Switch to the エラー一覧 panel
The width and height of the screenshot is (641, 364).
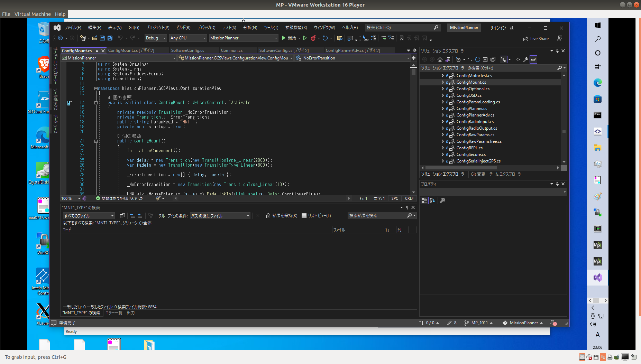tap(114, 312)
